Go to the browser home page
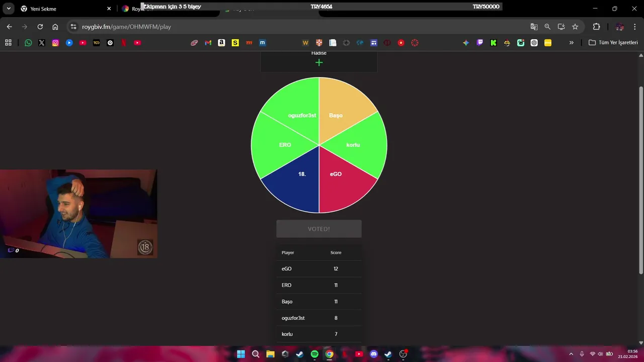 point(55,27)
